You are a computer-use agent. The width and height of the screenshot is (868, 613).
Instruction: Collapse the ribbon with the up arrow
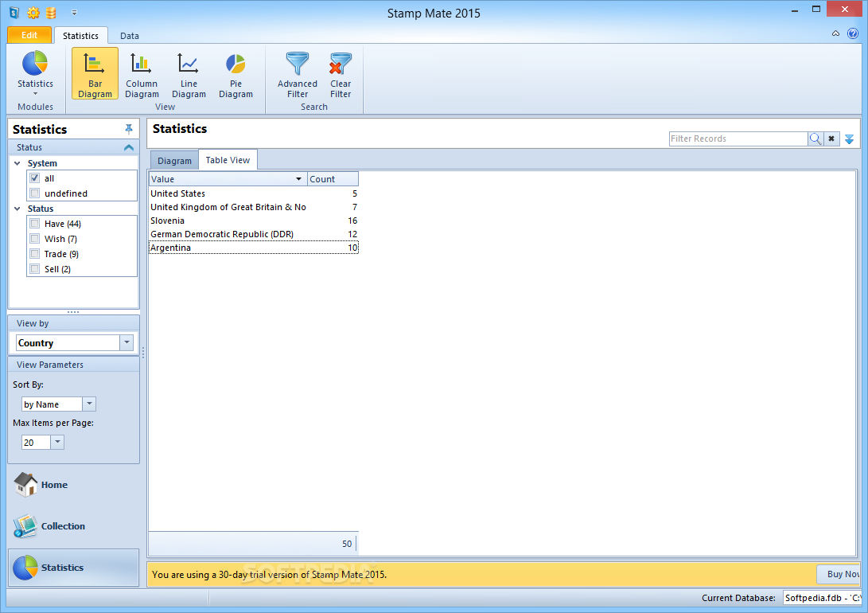835,33
